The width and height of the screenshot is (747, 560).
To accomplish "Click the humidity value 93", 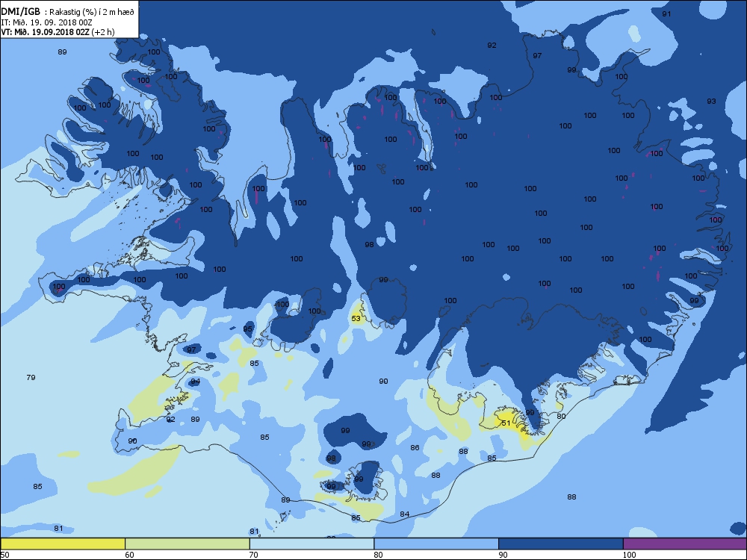I will (x=711, y=102).
